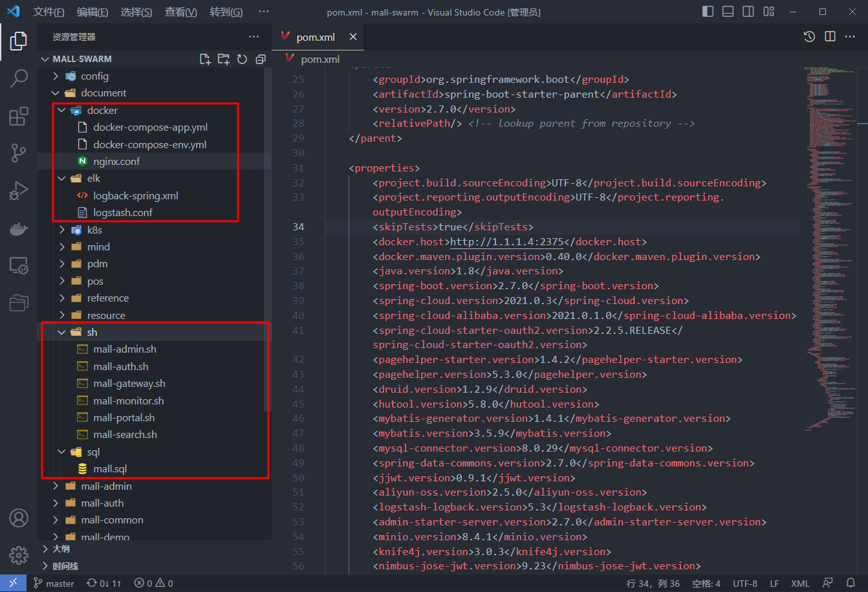Image resolution: width=868 pixels, height=592 pixels.
Task: Open the docker.host URL link
Action: tap(506, 241)
